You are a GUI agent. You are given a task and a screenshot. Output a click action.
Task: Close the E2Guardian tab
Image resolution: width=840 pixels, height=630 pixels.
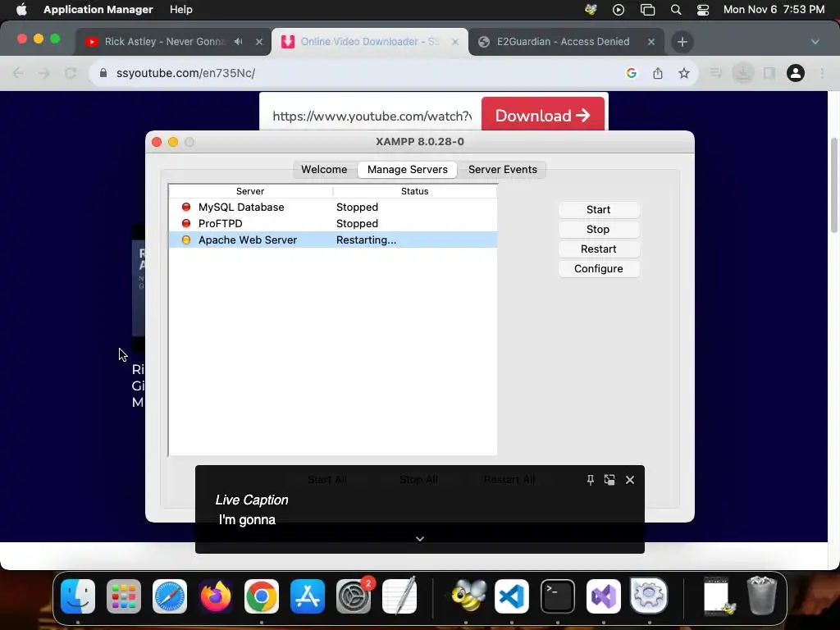[x=651, y=42]
